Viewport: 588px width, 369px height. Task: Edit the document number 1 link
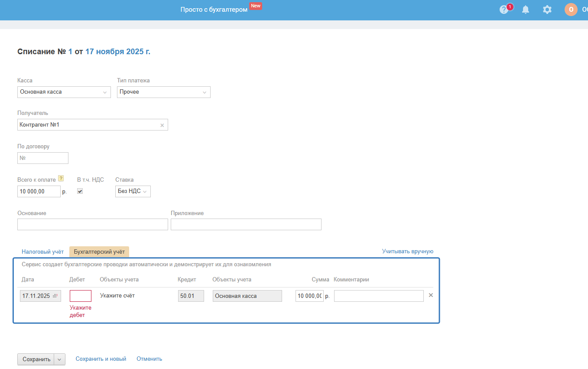70,52
